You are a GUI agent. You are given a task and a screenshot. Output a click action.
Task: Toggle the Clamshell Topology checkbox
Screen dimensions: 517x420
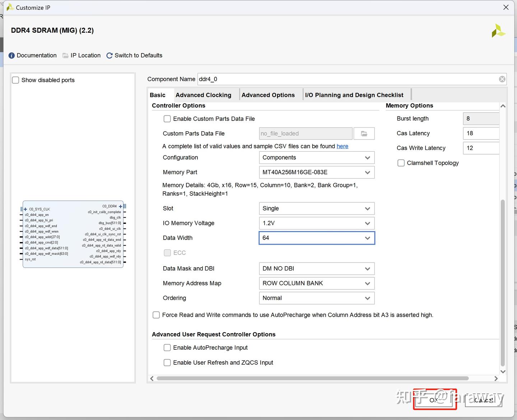coord(401,163)
